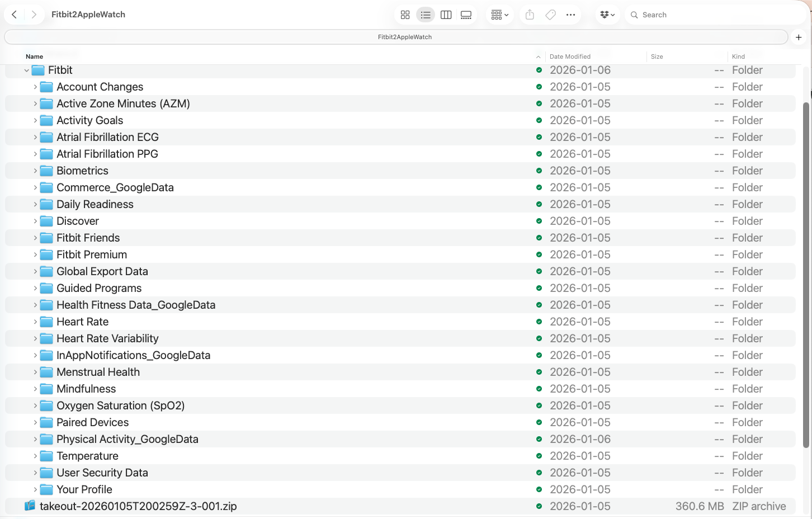Viewport: 812px width, 519px height.
Task: Expand the Biometrics folder
Action: coord(35,171)
